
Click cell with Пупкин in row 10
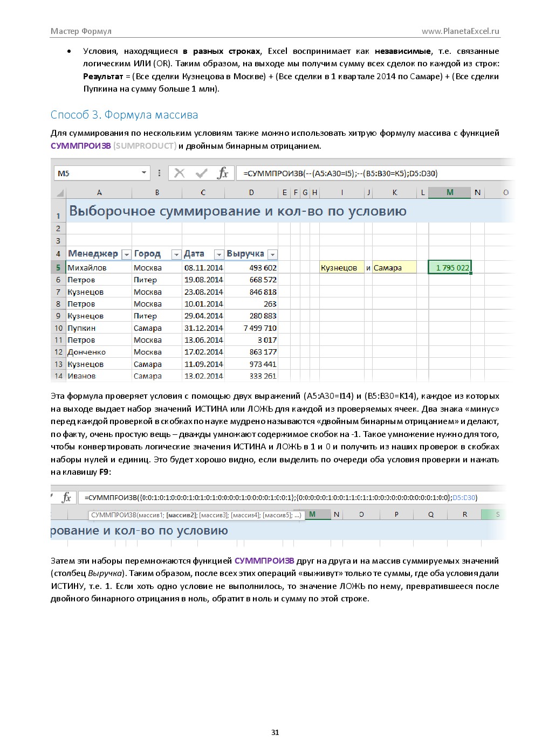point(99,328)
